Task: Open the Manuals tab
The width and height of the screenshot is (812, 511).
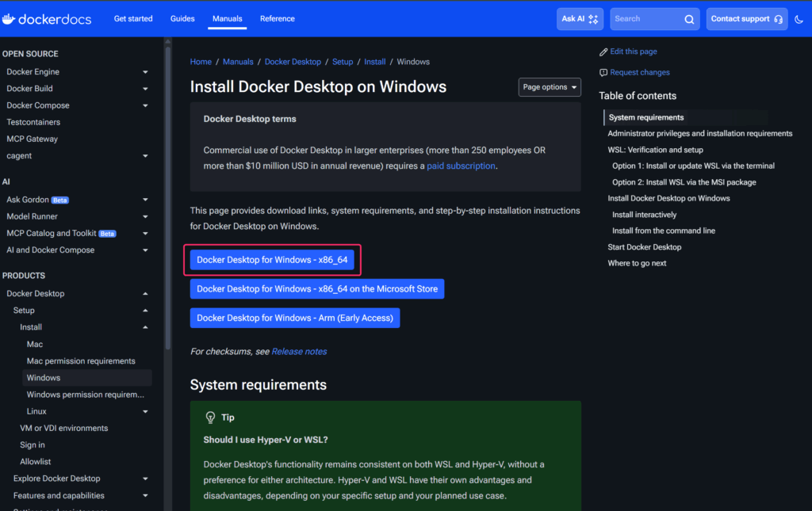Action: (227, 19)
